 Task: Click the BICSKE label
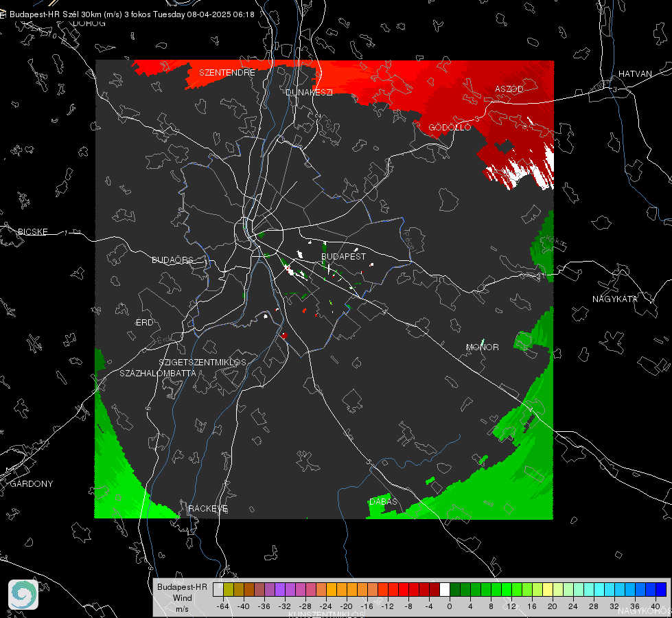[32, 231]
